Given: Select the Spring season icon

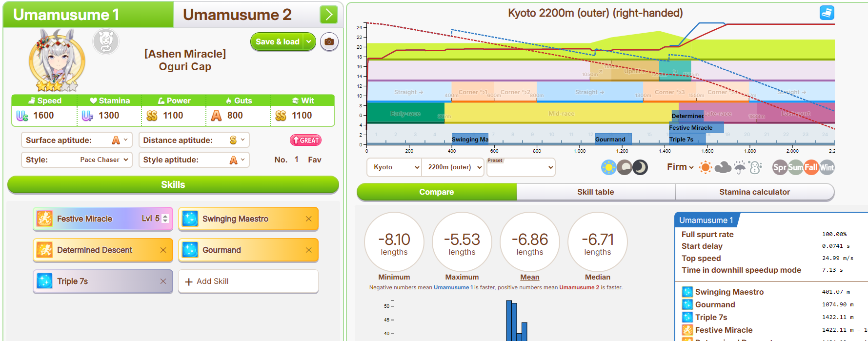Looking at the screenshot, I should click(780, 168).
